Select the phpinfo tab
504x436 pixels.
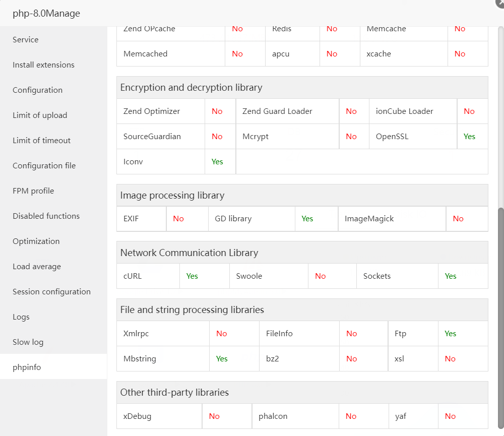click(x=27, y=367)
